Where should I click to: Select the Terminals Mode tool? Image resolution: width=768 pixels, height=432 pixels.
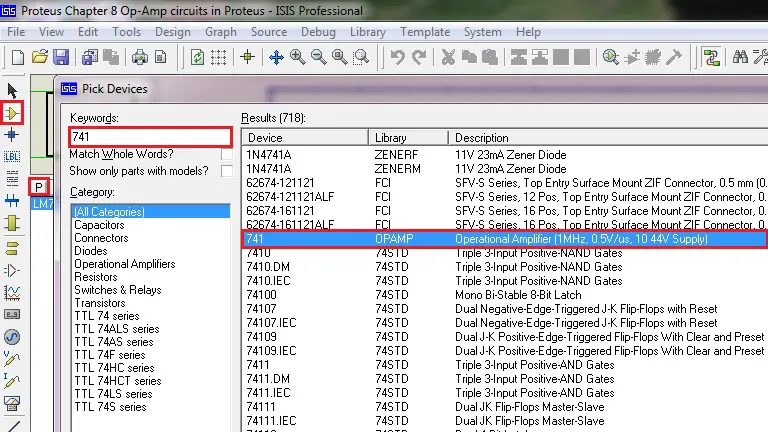coord(12,248)
